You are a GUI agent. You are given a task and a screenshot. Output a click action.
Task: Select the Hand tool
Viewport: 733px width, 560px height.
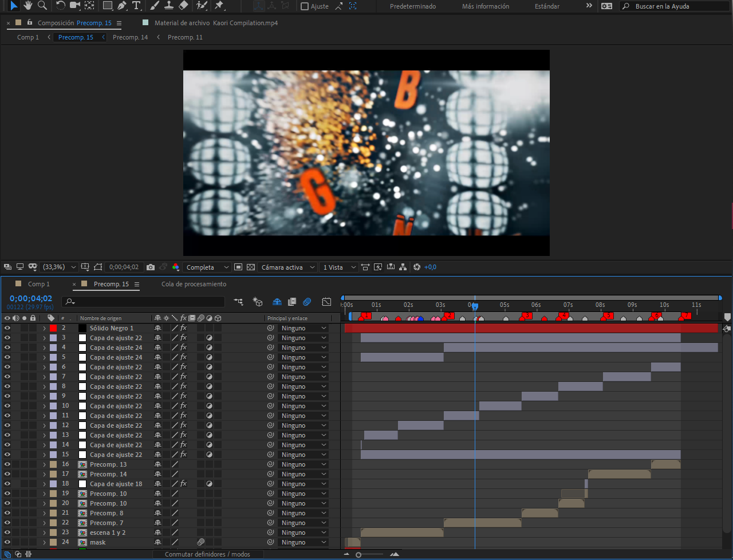(x=27, y=6)
